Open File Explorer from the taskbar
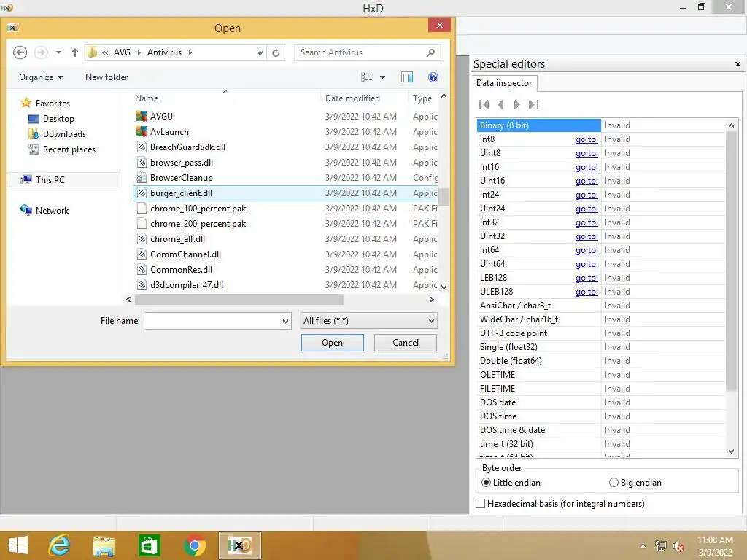The width and height of the screenshot is (747, 560). click(104, 545)
